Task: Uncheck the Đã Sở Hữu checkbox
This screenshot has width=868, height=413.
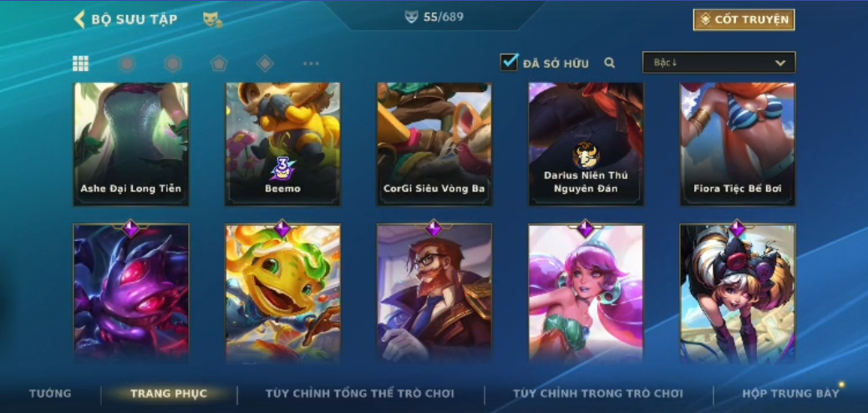Action: click(x=509, y=62)
